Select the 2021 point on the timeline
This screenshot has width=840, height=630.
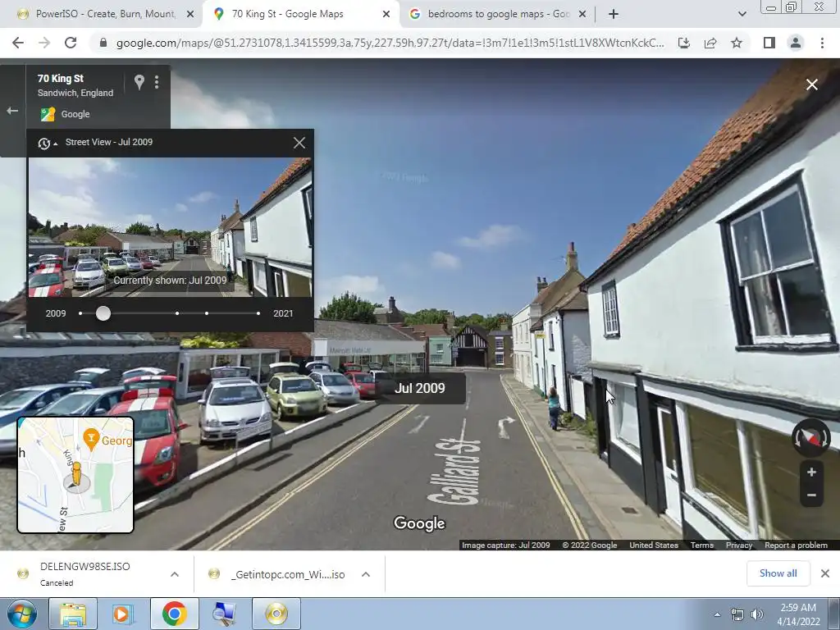[258, 313]
